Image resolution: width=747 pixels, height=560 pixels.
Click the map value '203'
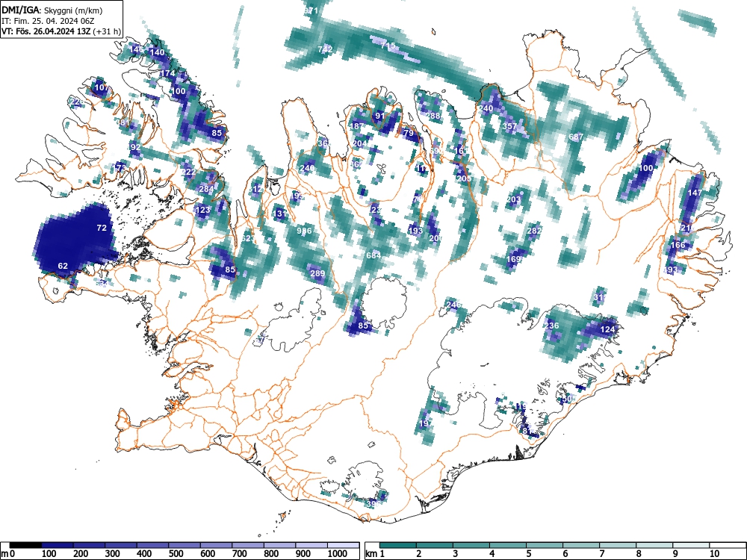(514, 199)
